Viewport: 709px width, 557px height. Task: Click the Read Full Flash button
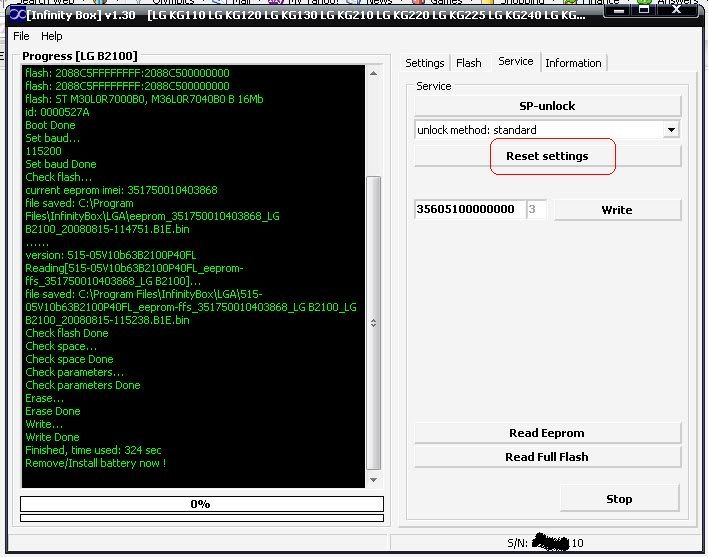pos(547,457)
